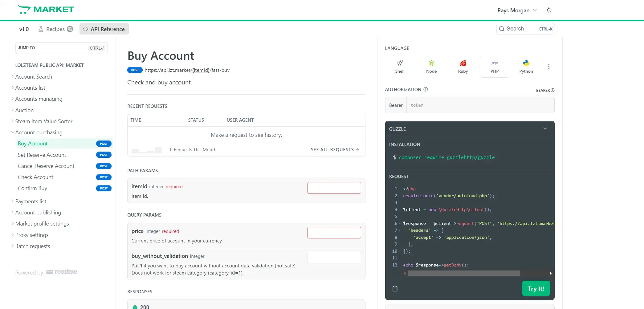
Task: Toggle the light/dark theme sun icon
Action: (549, 10)
